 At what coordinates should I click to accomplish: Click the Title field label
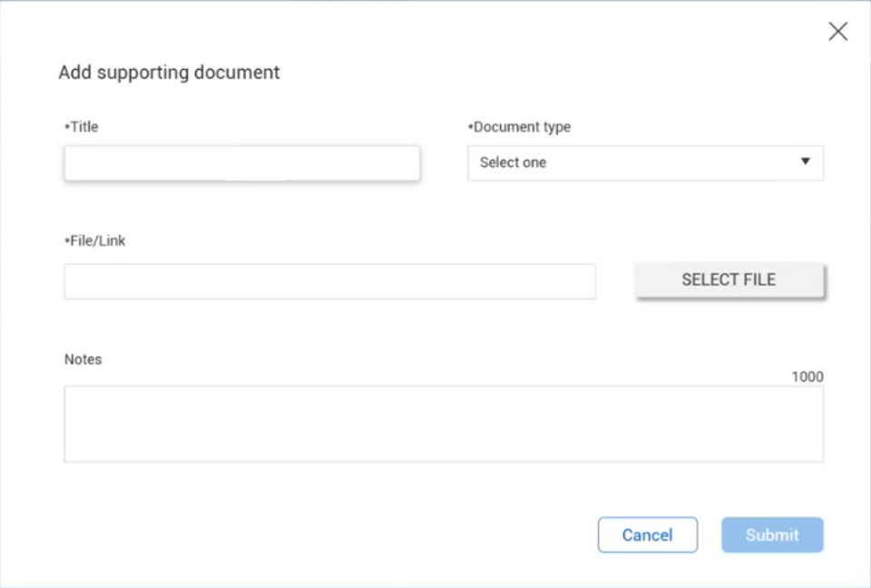pos(83,127)
